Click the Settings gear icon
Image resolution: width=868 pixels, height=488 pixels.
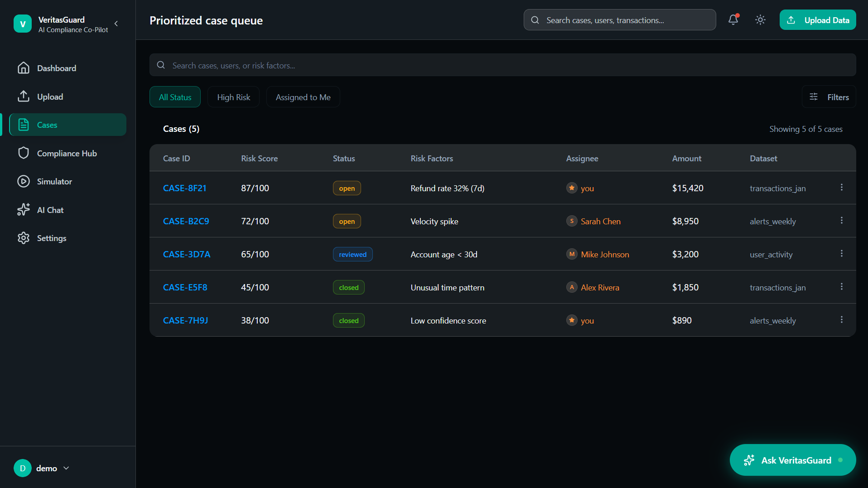24,238
